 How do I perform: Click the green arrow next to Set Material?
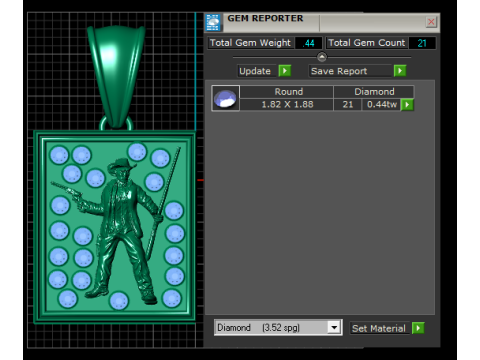418,328
